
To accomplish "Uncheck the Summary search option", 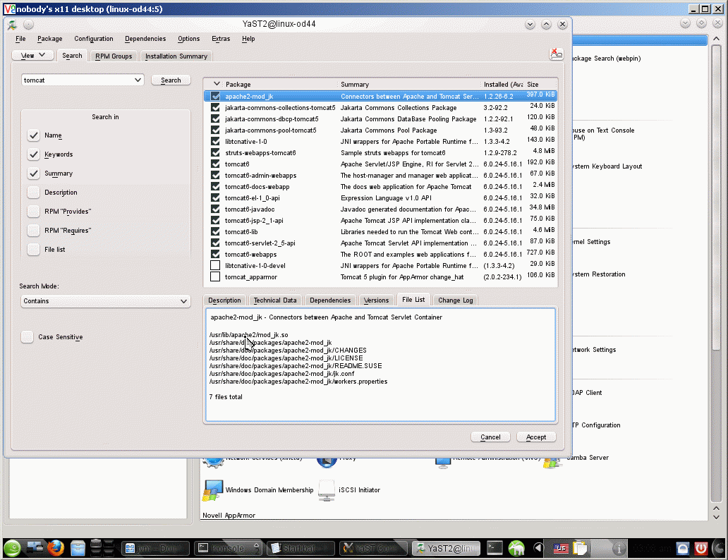I will pos(33,174).
